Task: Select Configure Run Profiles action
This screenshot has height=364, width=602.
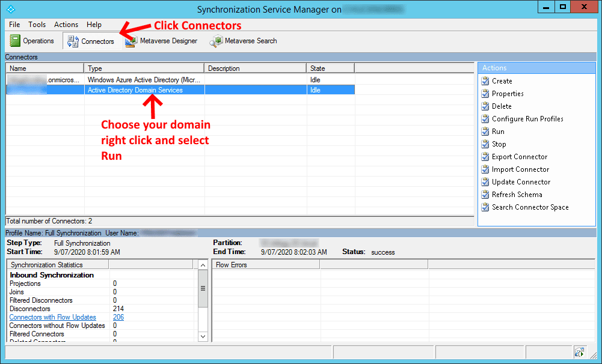Action: [x=527, y=119]
